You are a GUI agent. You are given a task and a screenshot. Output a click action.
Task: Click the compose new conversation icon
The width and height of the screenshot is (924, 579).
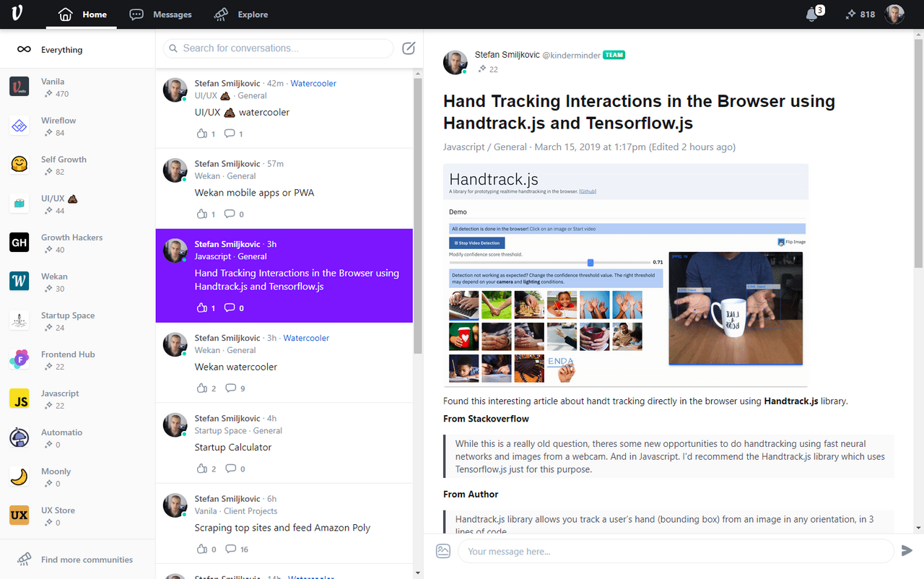pos(409,48)
